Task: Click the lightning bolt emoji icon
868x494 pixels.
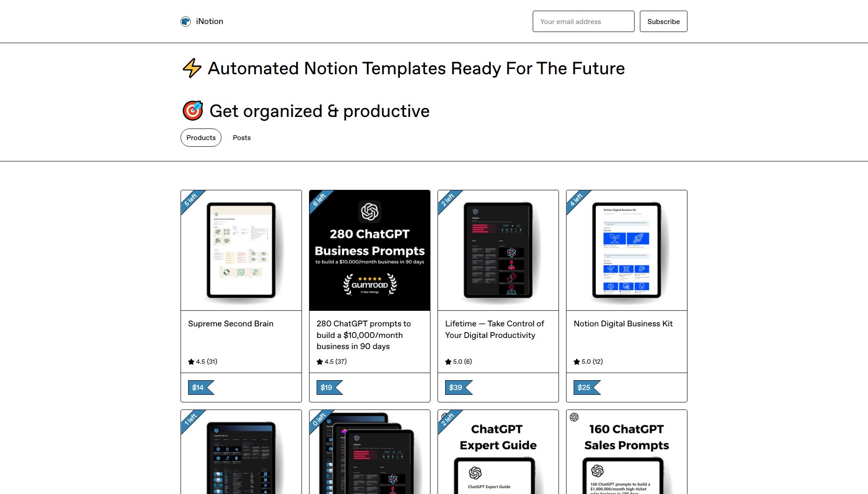Action: coord(192,68)
